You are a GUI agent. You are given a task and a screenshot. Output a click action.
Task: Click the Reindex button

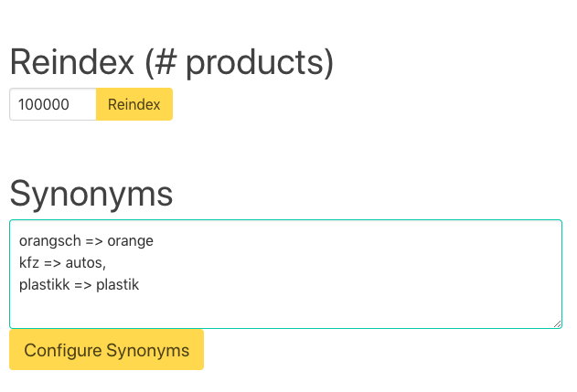134,104
